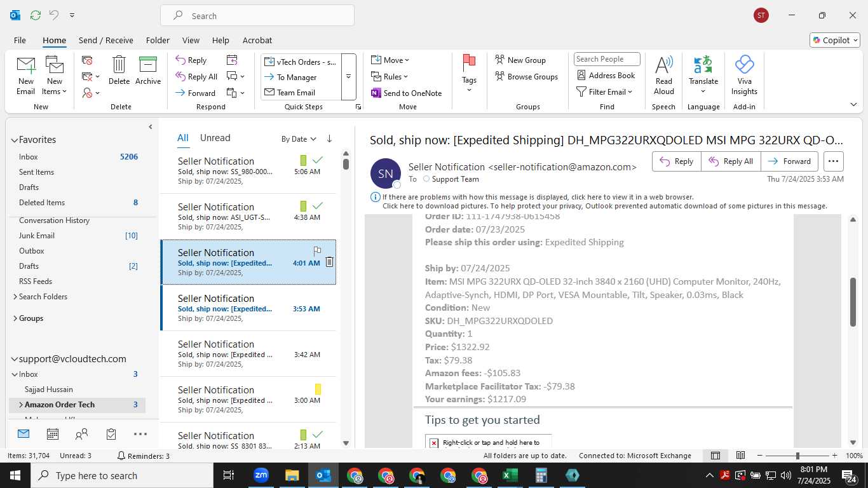This screenshot has width=868, height=488.
Task: Click green checkmark on 4:38 AM message
Action: click(318, 206)
